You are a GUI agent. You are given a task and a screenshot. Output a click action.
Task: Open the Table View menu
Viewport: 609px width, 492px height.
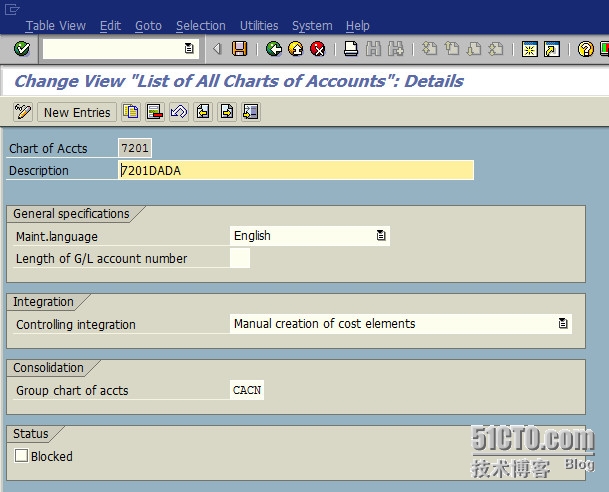click(x=56, y=26)
